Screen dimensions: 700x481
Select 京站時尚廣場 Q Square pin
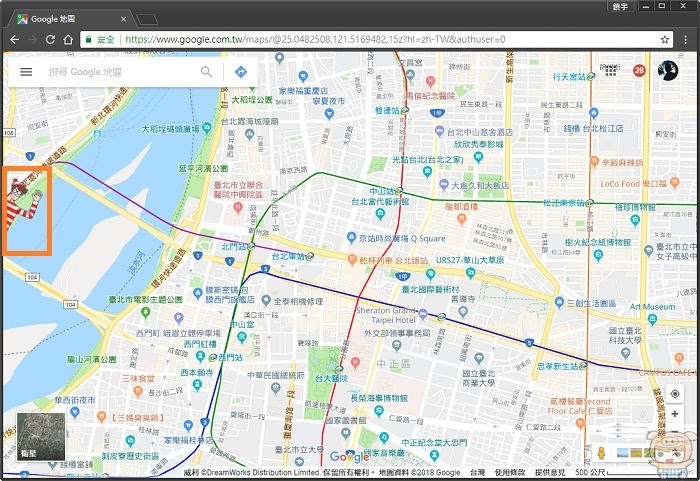coord(351,237)
